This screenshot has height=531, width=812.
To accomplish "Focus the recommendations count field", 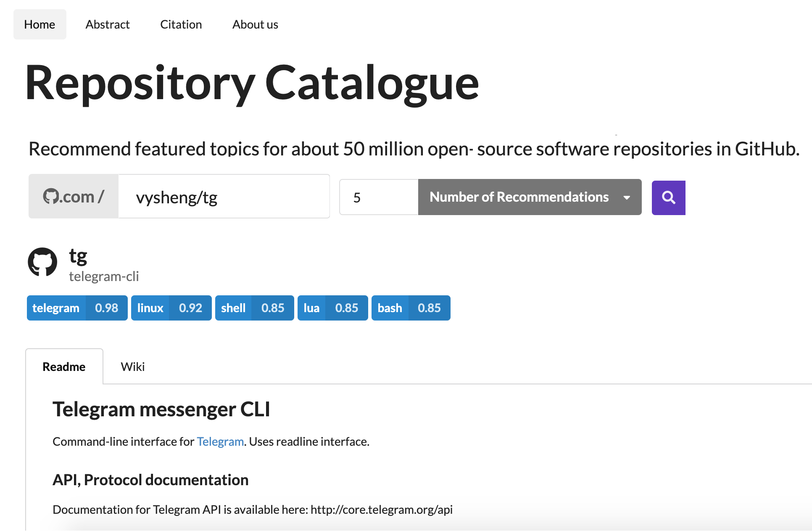I will 378,197.
